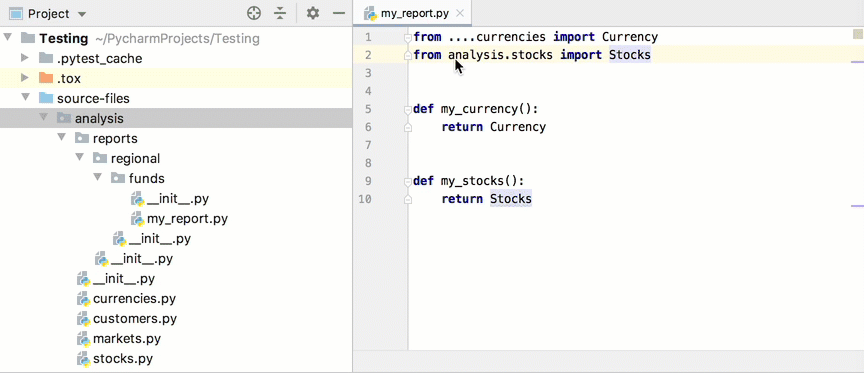Image resolution: width=864 pixels, height=373 pixels.
Task: Click the Python file icon of stocks.py
Action: 83,359
